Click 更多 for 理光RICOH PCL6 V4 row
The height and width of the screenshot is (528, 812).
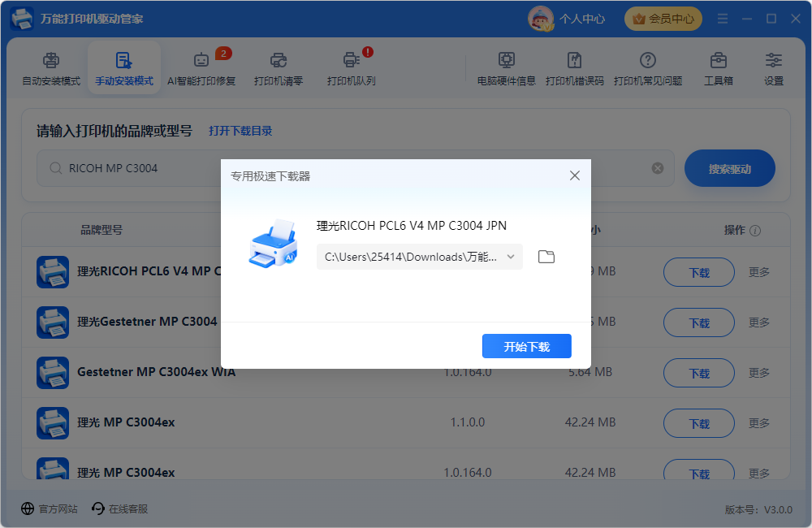click(758, 272)
